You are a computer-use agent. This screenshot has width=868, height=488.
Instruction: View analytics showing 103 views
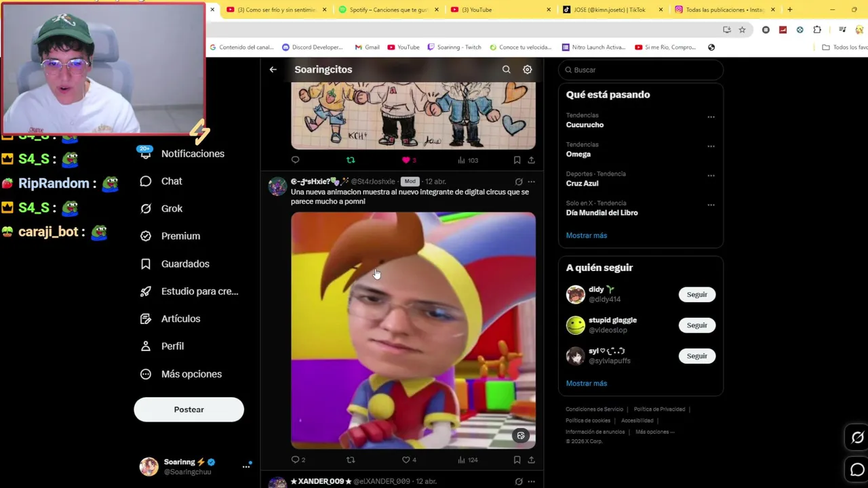(x=468, y=160)
